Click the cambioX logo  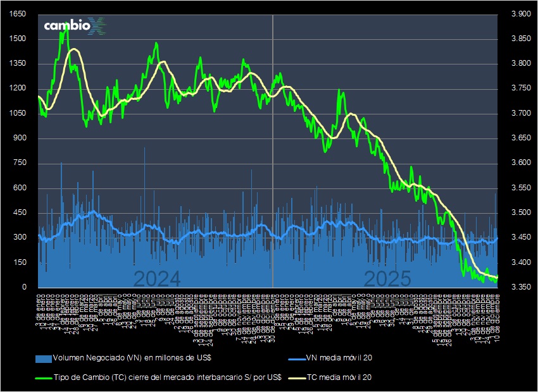tap(72, 27)
